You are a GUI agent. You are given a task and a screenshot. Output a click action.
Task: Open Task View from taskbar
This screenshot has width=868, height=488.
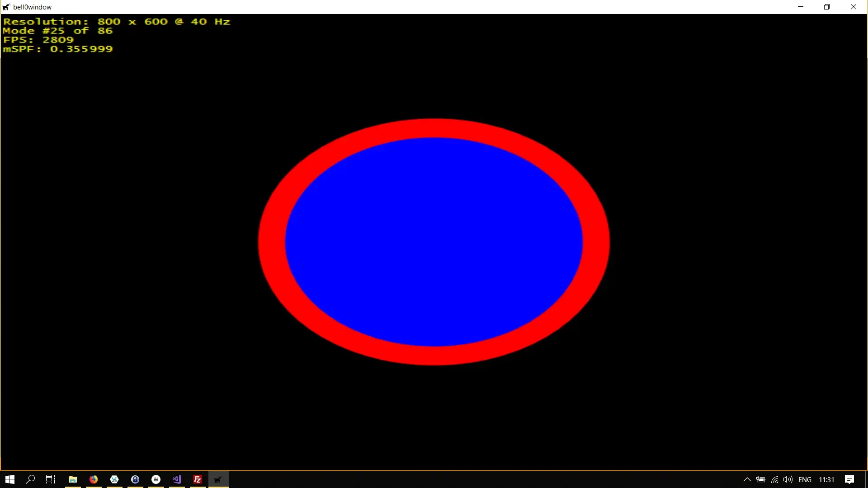(51, 479)
